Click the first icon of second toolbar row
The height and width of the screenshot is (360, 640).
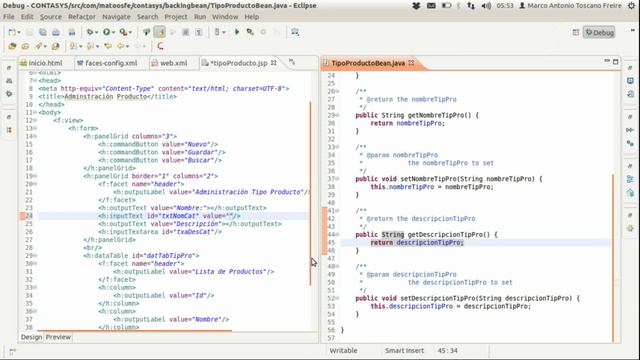12,47
